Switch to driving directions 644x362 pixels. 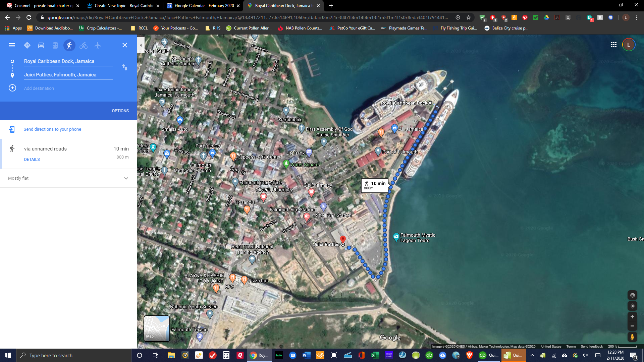point(41,45)
